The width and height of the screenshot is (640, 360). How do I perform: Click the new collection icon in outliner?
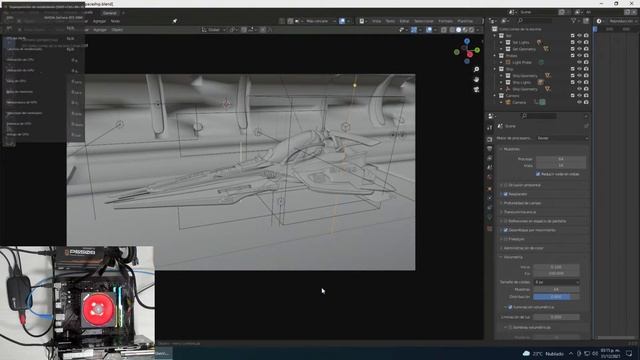pyautogui.click(x=586, y=20)
